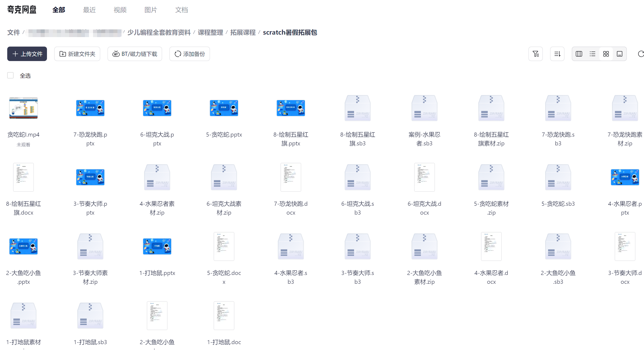Switch to list view layout
The width and height of the screenshot is (644, 350).
pyautogui.click(x=592, y=54)
